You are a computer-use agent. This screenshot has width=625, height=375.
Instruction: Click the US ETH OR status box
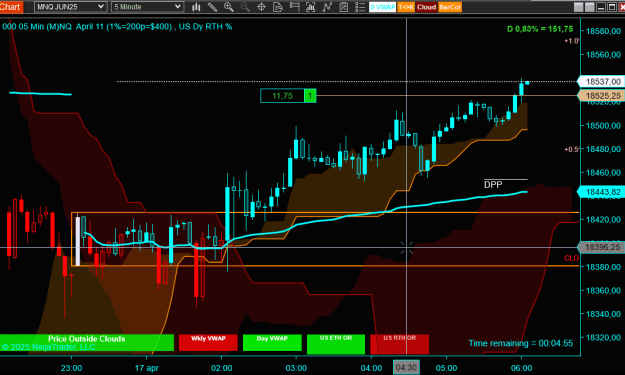[336, 344]
